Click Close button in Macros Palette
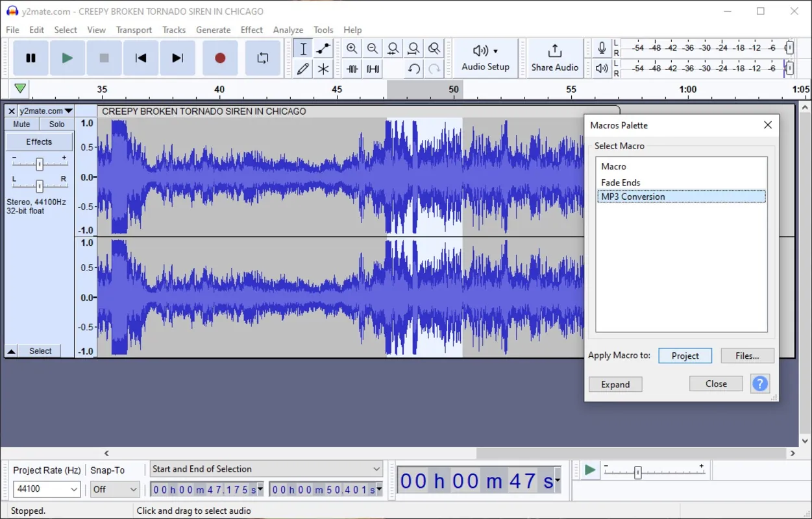This screenshot has height=519, width=812. tap(716, 383)
